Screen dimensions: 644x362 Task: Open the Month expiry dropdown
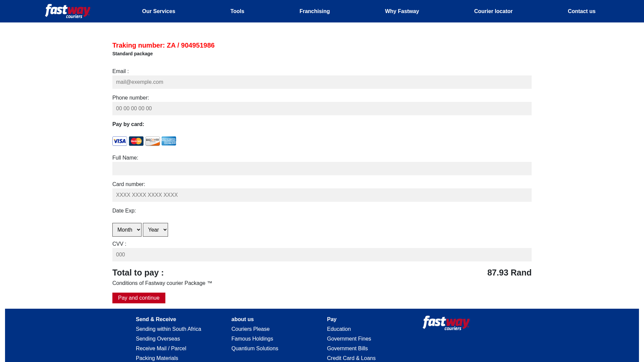click(127, 230)
